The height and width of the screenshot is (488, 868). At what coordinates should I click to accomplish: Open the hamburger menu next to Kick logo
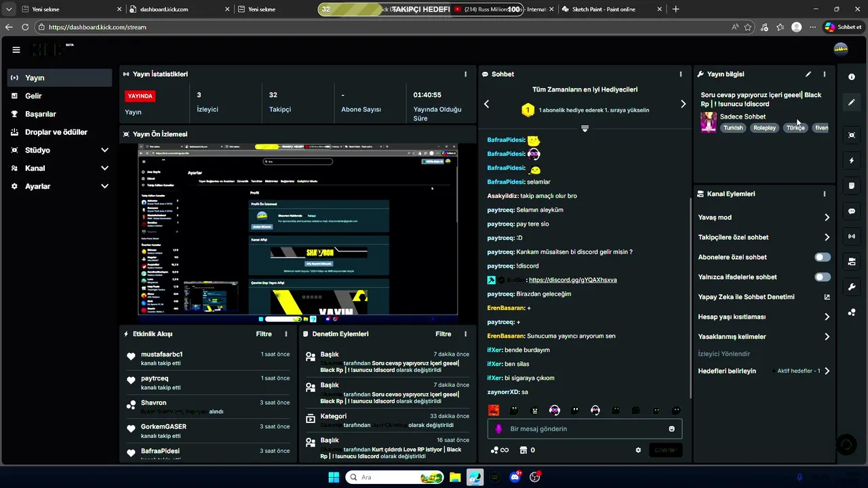click(16, 49)
